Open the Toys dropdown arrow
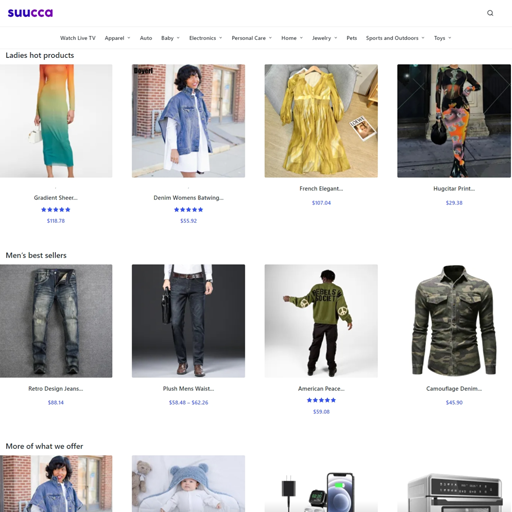 [x=450, y=38]
